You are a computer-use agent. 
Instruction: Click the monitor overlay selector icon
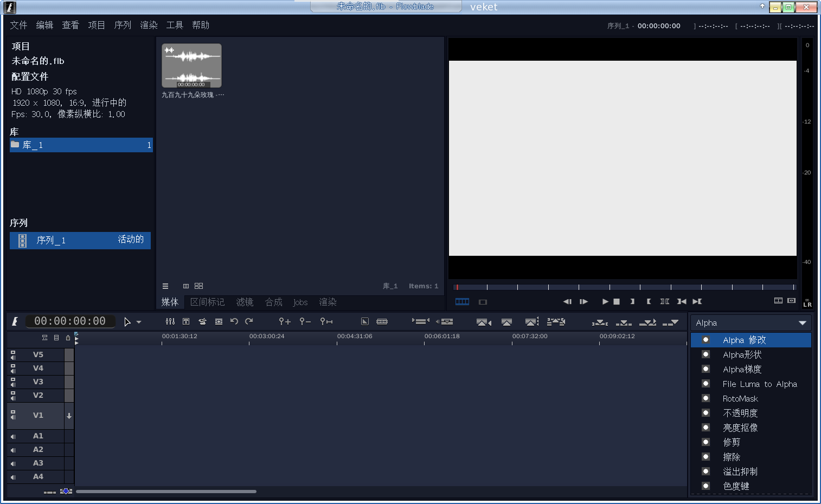pos(791,301)
